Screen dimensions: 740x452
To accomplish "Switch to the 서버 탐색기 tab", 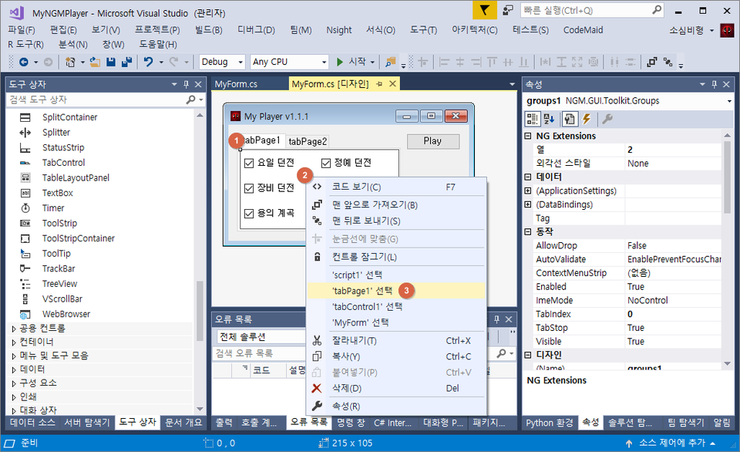I will pos(86,422).
